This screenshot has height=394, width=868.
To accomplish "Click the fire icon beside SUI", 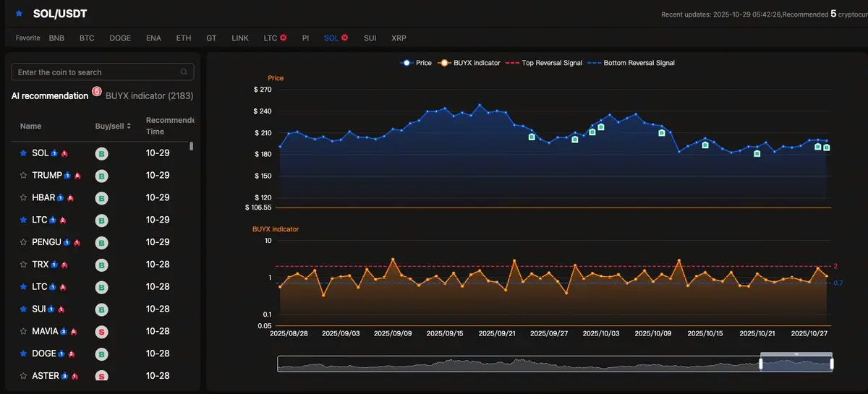I will point(61,309).
